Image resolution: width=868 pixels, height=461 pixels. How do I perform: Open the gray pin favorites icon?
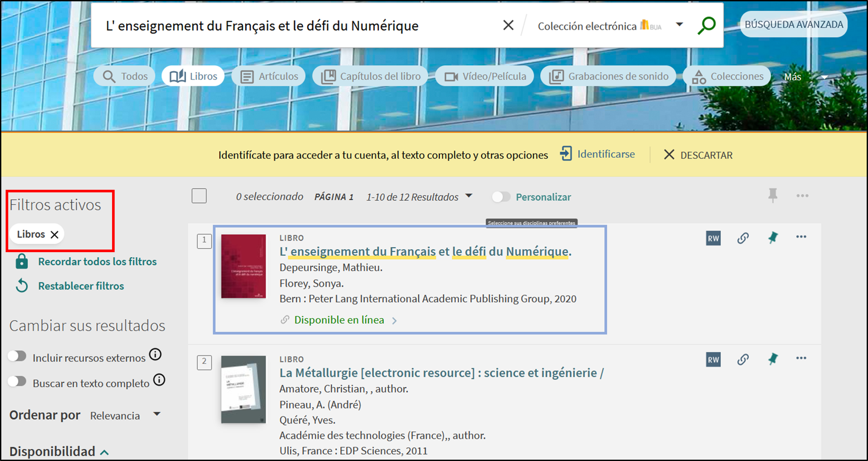tap(773, 195)
